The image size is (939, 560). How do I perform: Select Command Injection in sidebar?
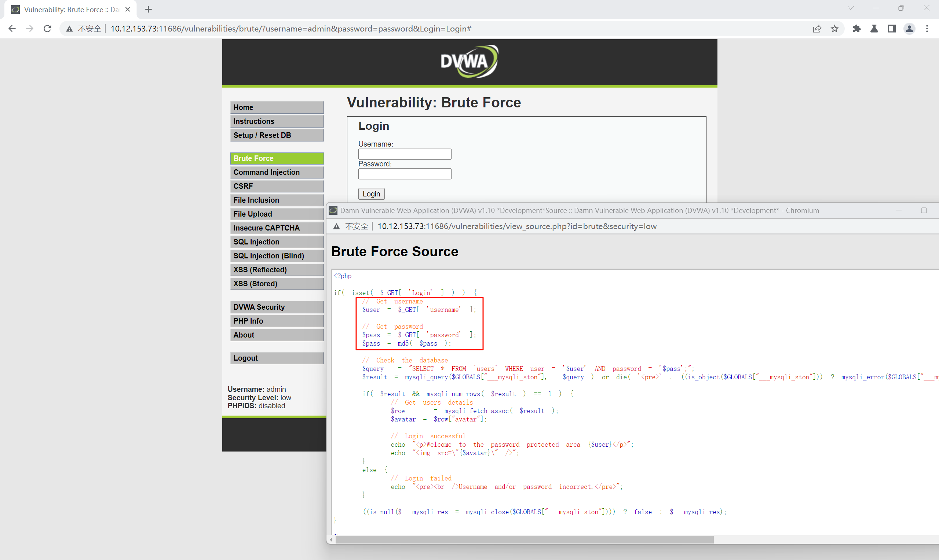pyautogui.click(x=277, y=172)
